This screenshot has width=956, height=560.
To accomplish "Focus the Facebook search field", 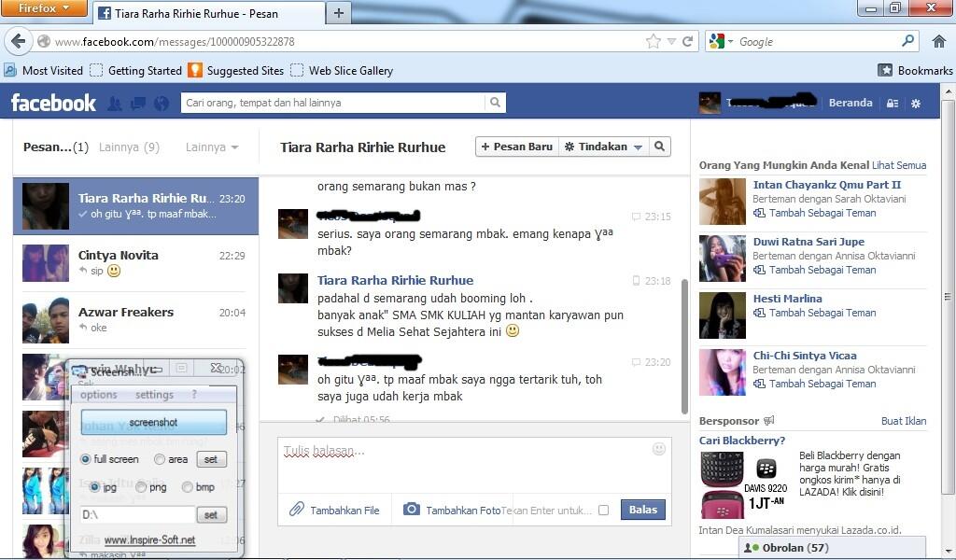I will [x=333, y=103].
